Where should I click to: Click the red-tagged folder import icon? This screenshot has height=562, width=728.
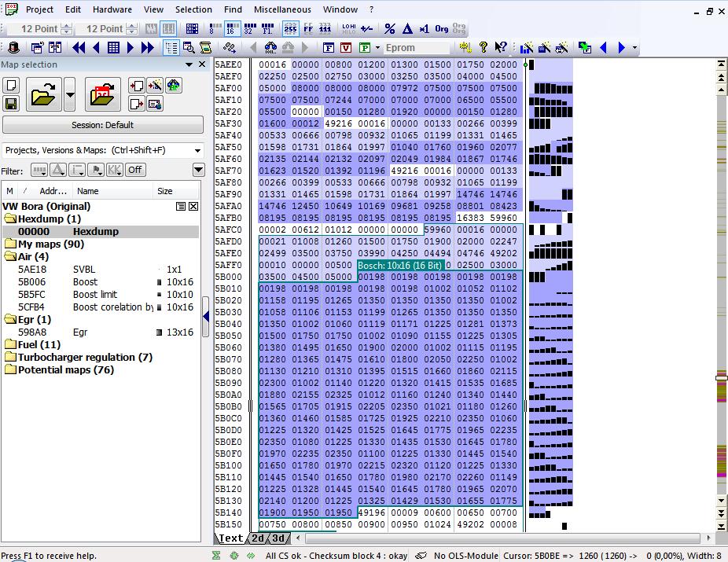tap(103, 94)
